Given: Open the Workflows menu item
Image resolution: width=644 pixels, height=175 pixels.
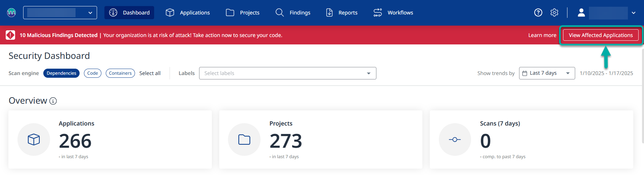Looking at the screenshot, I should click(x=393, y=13).
